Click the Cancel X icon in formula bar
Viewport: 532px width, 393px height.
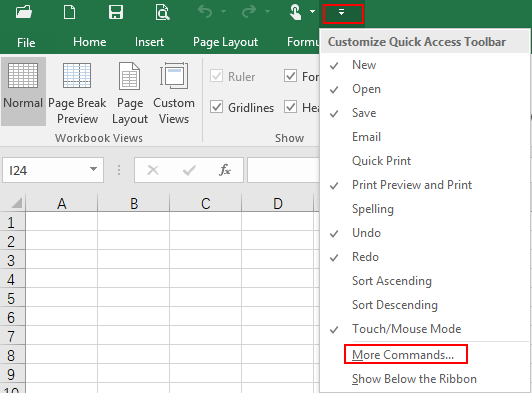click(153, 170)
